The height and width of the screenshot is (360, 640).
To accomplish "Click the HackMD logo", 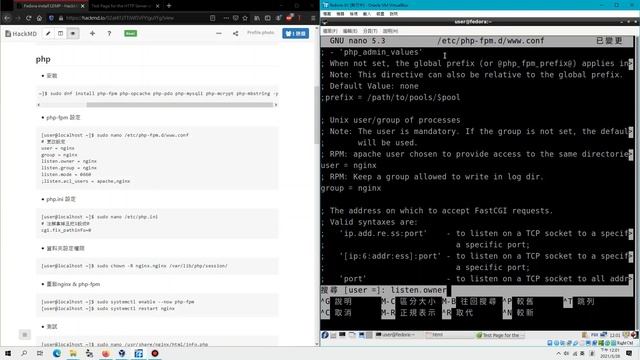I will click(x=21, y=33).
